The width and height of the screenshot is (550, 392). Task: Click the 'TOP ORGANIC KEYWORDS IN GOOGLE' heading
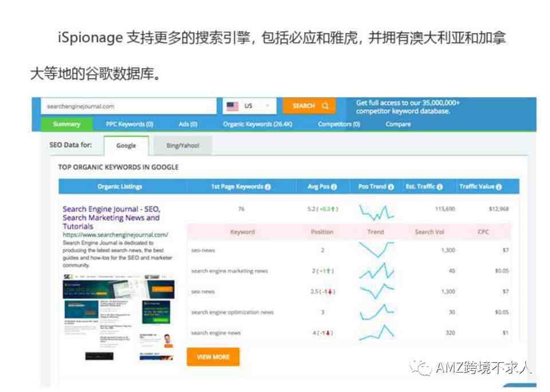[x=118, y=167]
